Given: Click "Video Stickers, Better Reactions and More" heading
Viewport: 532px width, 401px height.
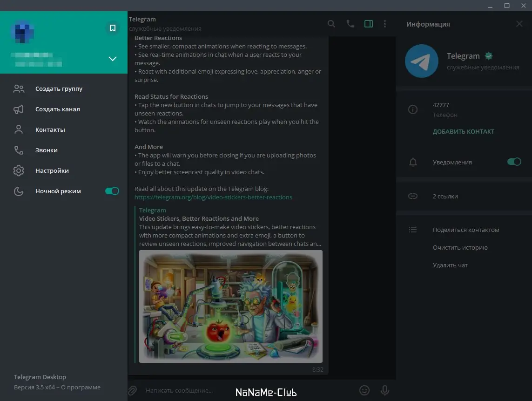Looking at the screenshot, I should click(x=199, y=219).
